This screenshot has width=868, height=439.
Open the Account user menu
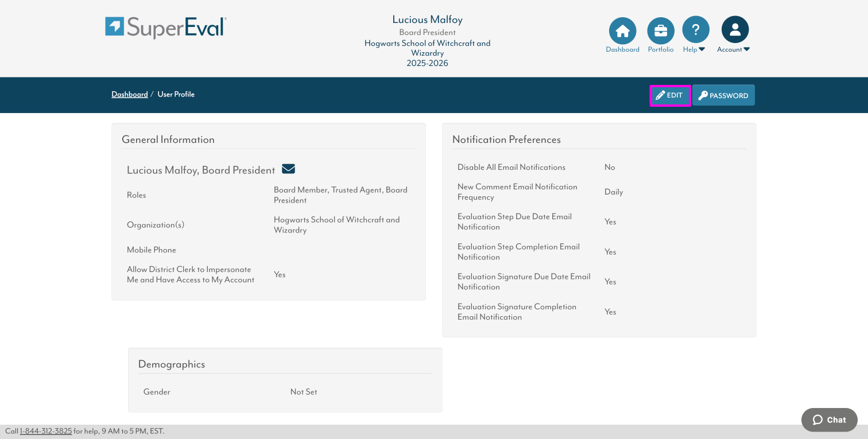[735, 30]
